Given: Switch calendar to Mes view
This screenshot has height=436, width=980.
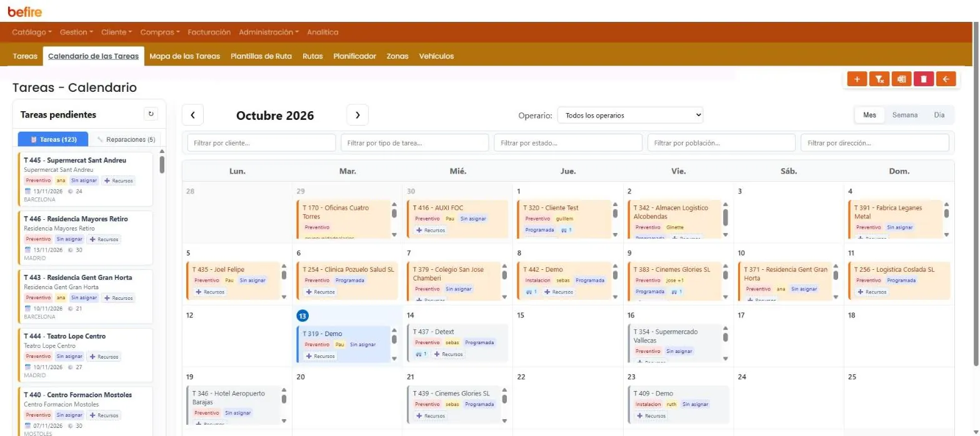Looking at the screenshot, I should 869,115.
